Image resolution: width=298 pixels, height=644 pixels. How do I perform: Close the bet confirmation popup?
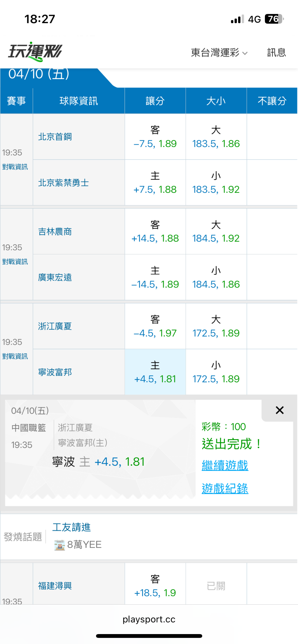tap(280, 410)
